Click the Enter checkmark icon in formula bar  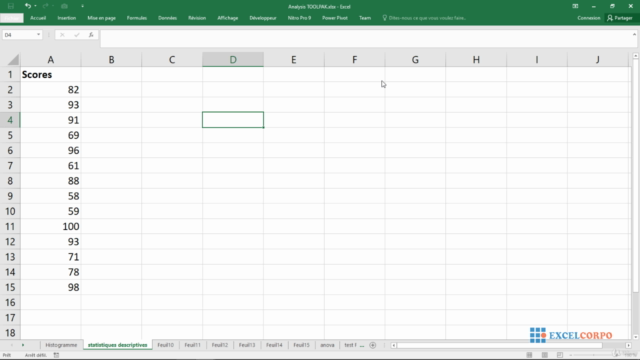point(76,35)
